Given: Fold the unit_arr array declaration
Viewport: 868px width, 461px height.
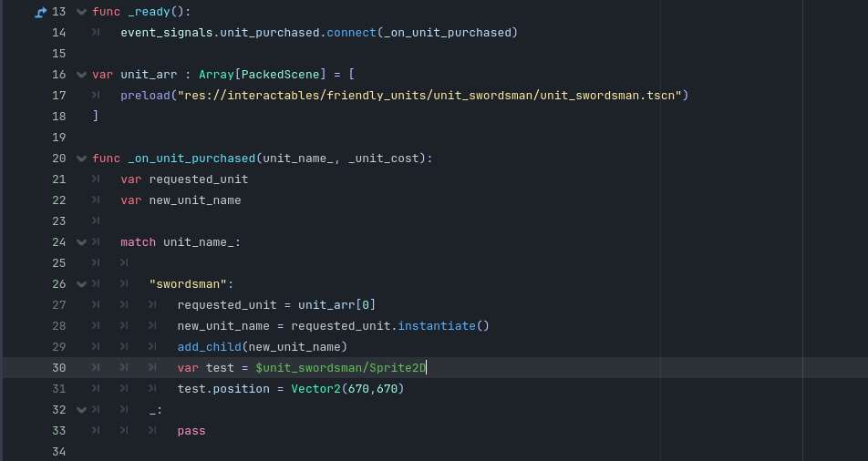Looking at the screenshot, I should pos(82,75).
